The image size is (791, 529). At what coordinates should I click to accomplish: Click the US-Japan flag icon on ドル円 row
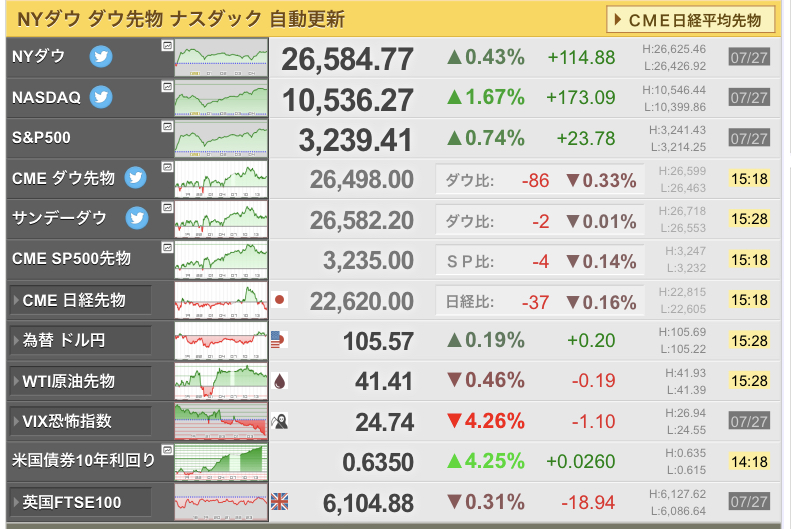(280, 340)
